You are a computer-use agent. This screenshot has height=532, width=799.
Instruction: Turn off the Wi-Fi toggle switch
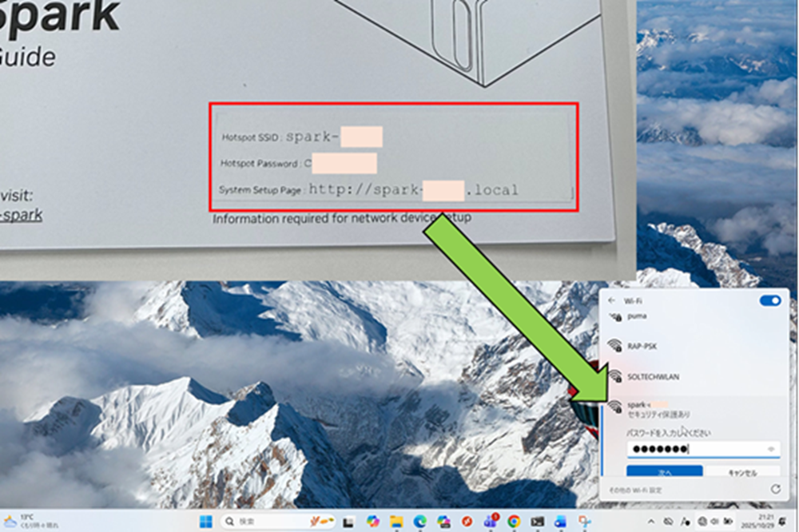coord(770,301)
